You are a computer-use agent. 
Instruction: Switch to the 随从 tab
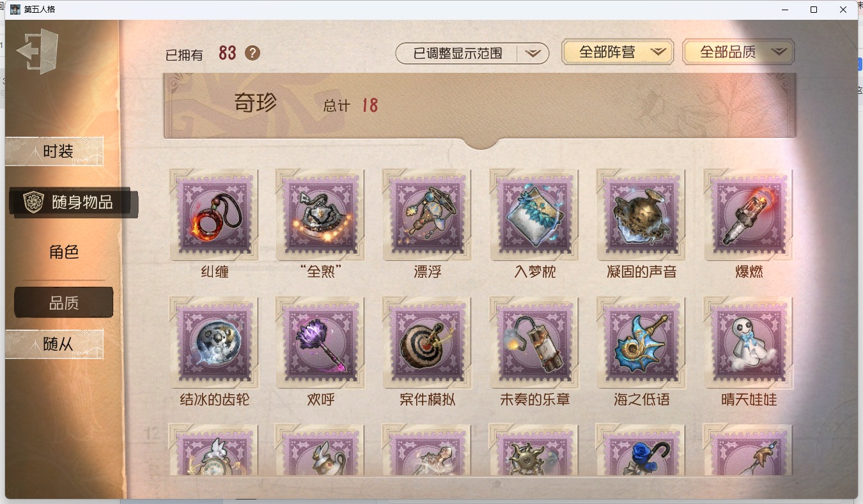tap(55, 344)
